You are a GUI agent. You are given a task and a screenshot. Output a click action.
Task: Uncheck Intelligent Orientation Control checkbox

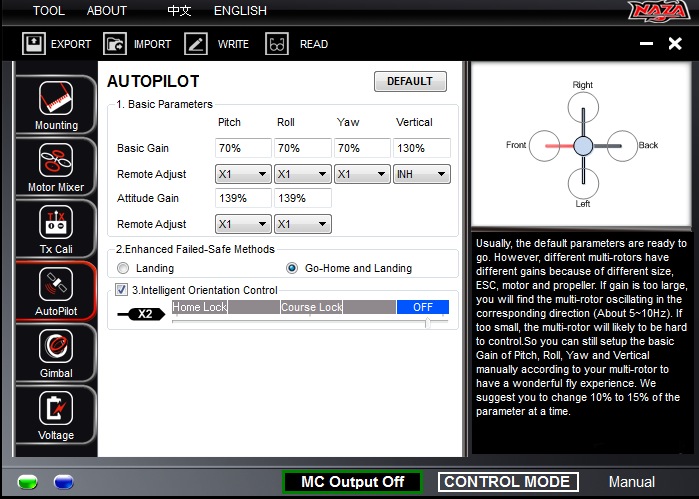(122, 290)
